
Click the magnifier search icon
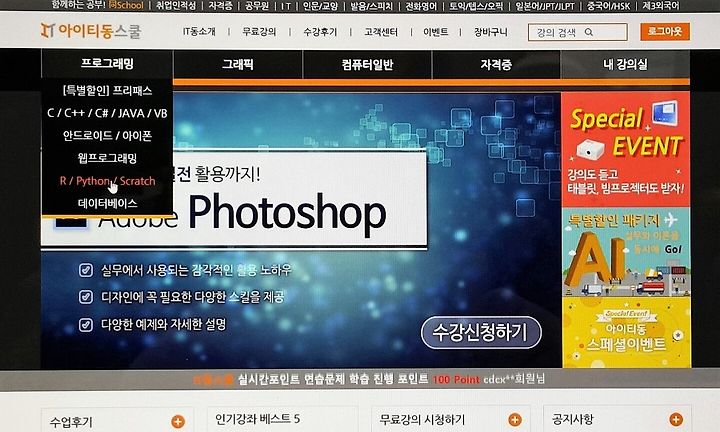[589, 32]
